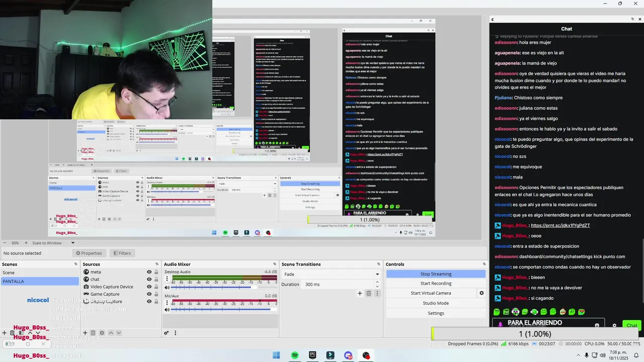Image resolution: width=644 pixels, height=362 pixels.
Task: Open emoji picker in chat input
Action: (597, 325)
